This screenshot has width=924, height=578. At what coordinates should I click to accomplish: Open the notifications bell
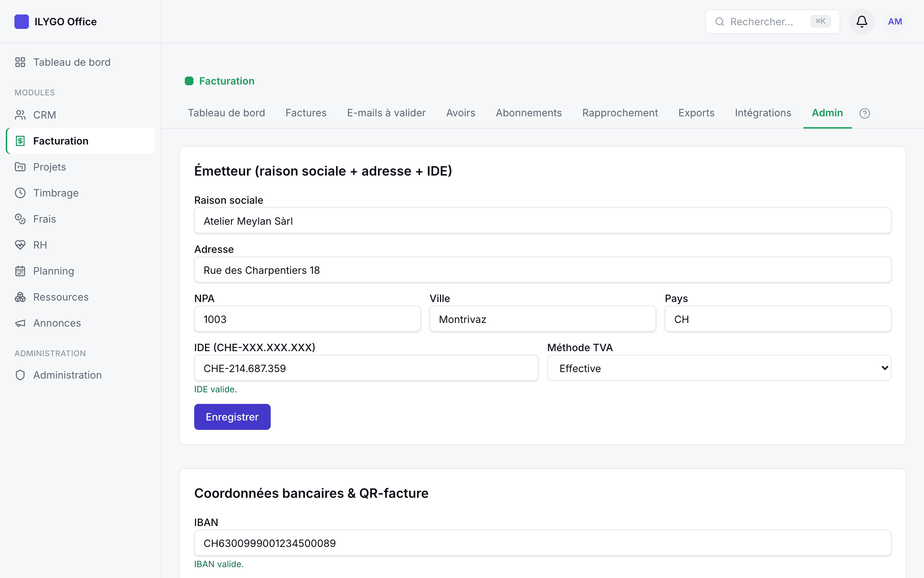click(x=862, y=21)
